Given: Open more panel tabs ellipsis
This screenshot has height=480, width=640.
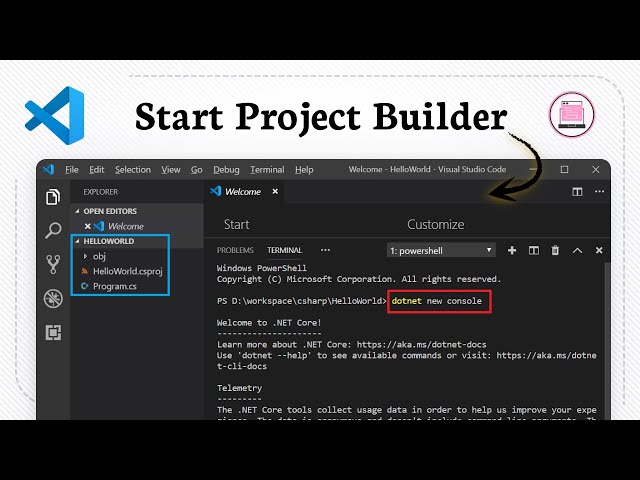Looking at the screenshot, I should click(325, 250).
